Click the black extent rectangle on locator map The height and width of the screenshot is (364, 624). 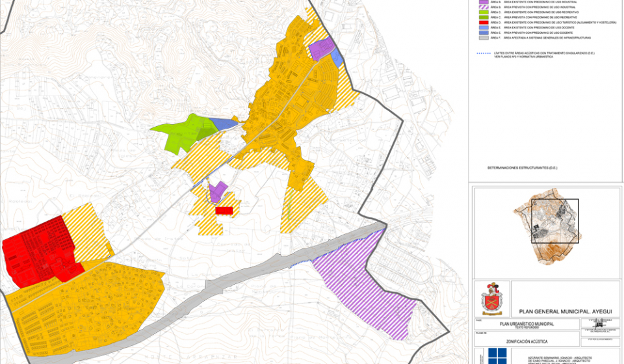555,221
